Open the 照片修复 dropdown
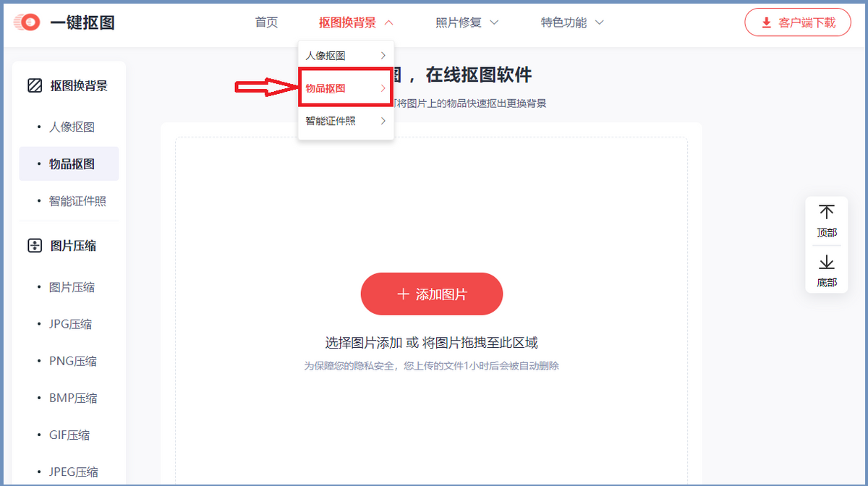The height and width of the screenshot is (486, 868). 467,22
